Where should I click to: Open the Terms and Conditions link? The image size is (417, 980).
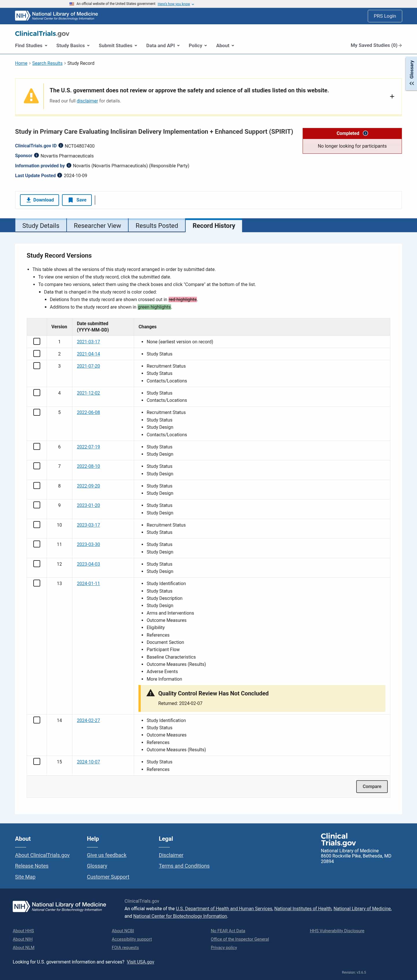coord(184,865)
